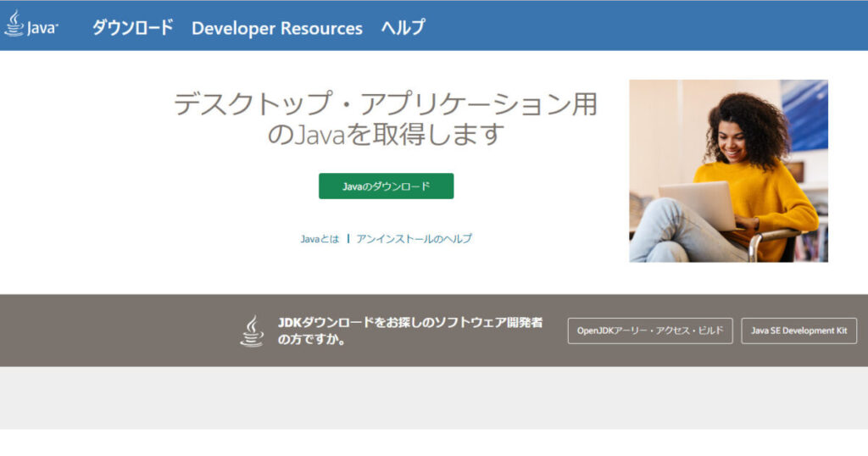Click the photo of the woman with a laptop
The height and width of the screenshot is (456, 868).
[x=728, y=170]
